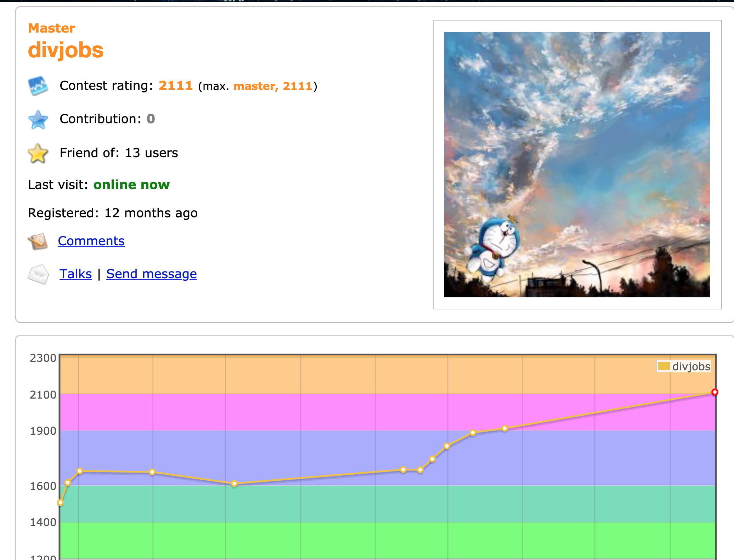The image size is (734, 560).
Task: Open the Comments link
Action: pos(91,241)
